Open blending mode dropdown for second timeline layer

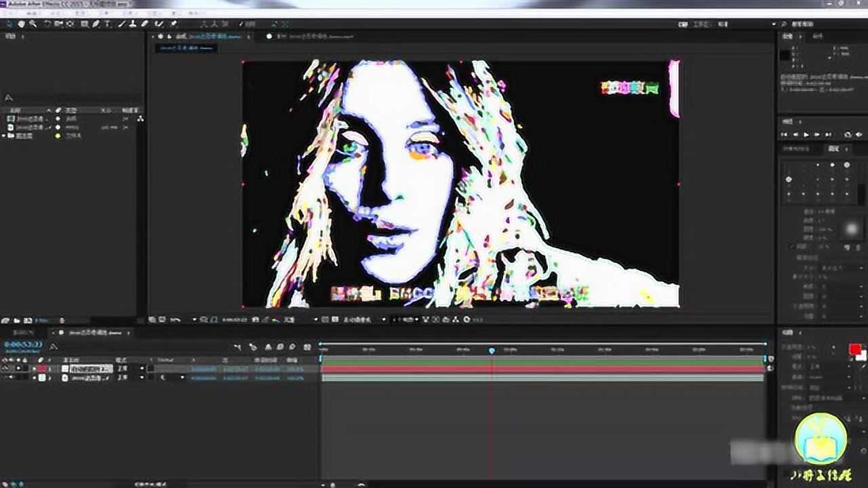click(130, 378)
